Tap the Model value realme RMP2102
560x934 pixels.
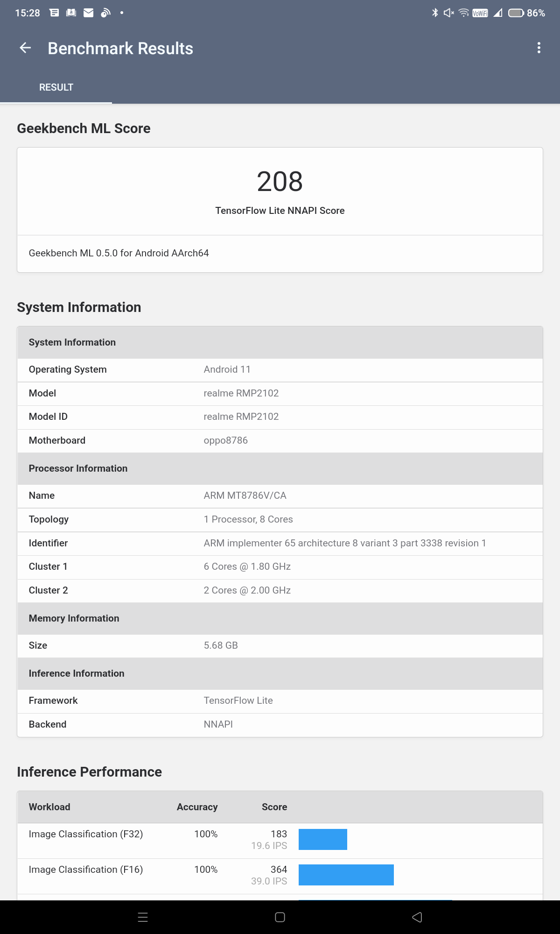[x=241, y=393]
